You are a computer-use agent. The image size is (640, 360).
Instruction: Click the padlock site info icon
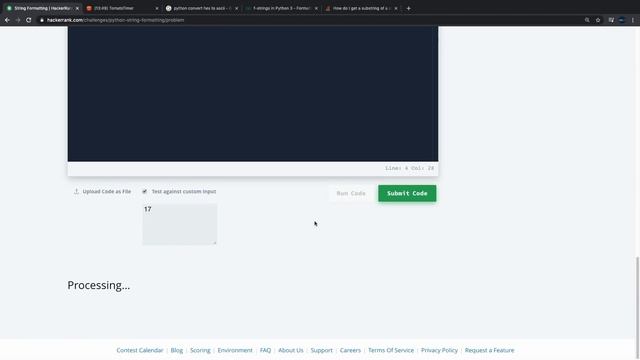[42, 20]
